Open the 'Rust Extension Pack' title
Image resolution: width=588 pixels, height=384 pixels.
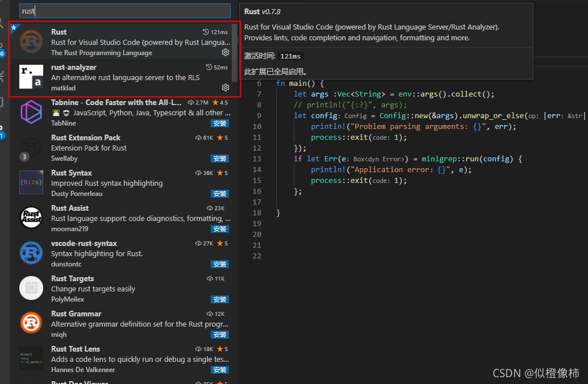[x=86, y=137]
